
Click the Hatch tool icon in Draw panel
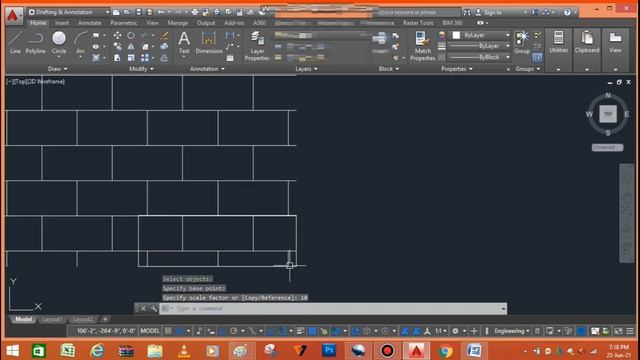click(x=96, y=58)
